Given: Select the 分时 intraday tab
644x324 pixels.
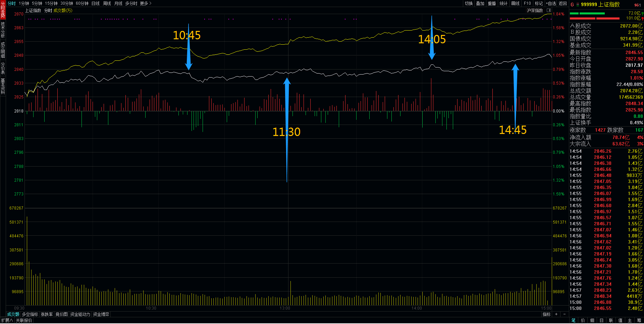Looking at the screenshot, I should pos(12,3).
